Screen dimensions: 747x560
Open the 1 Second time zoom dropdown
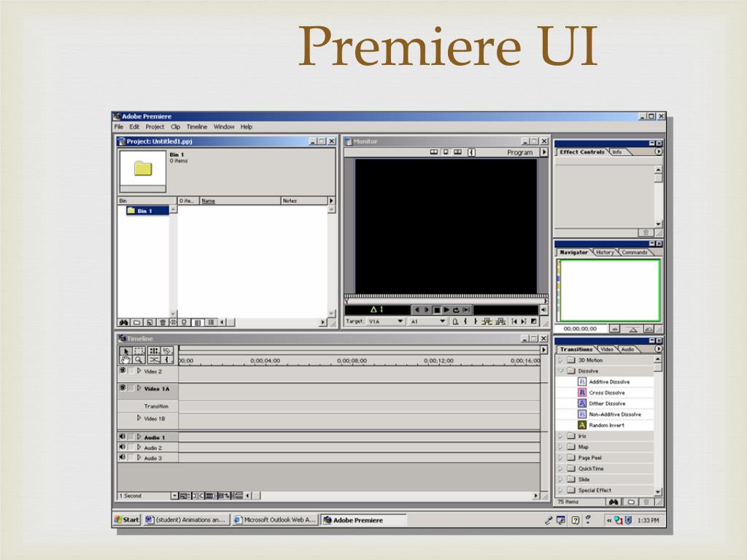(174, 496)
